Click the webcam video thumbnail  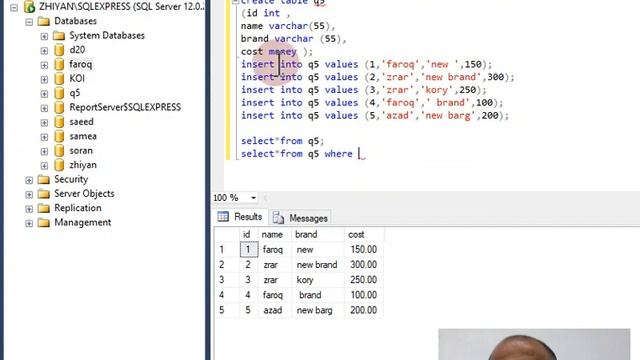click(x=534, y=344)
